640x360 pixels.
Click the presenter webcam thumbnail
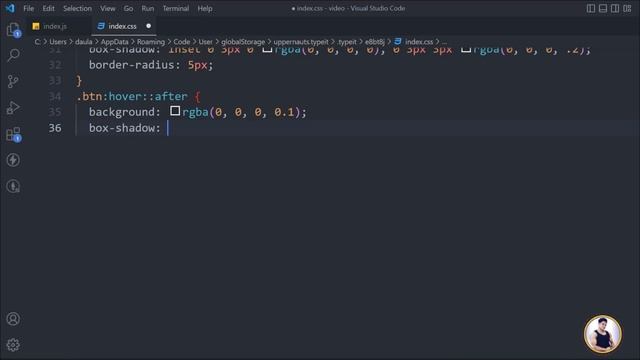click(x=602, y=334)
